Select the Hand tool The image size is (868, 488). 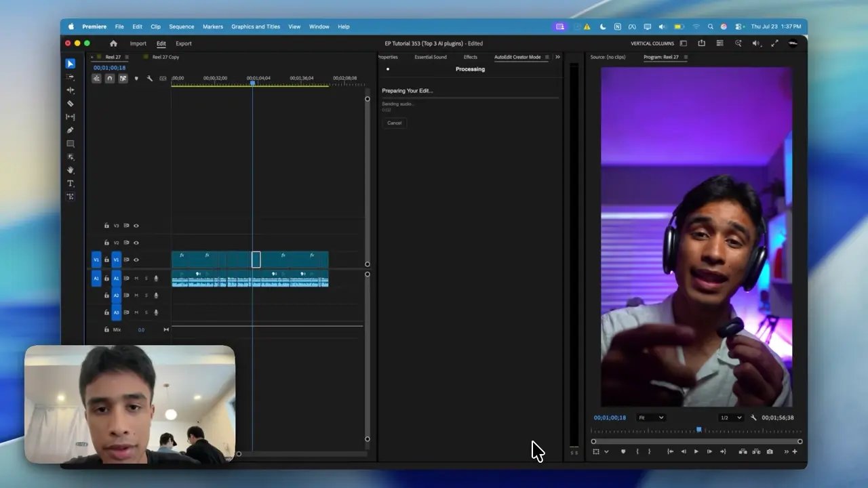click(x=70, y=170)
